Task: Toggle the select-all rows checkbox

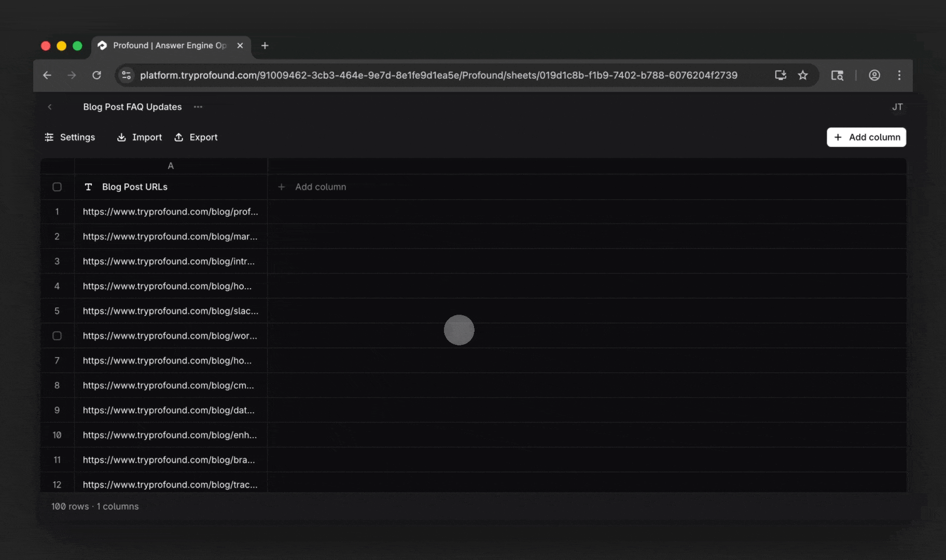Action: tap(57, 187)
